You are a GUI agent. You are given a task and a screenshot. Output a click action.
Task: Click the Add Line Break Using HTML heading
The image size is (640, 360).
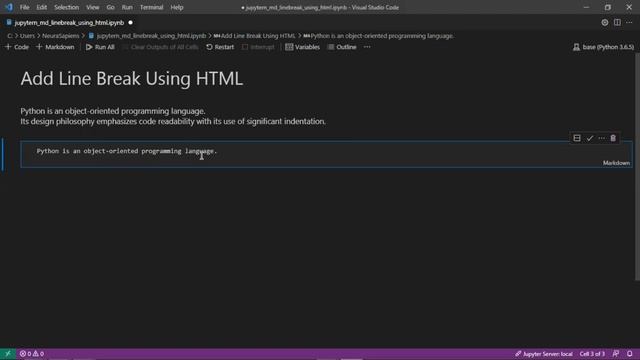pyautogui.click(x=131, y=79)
